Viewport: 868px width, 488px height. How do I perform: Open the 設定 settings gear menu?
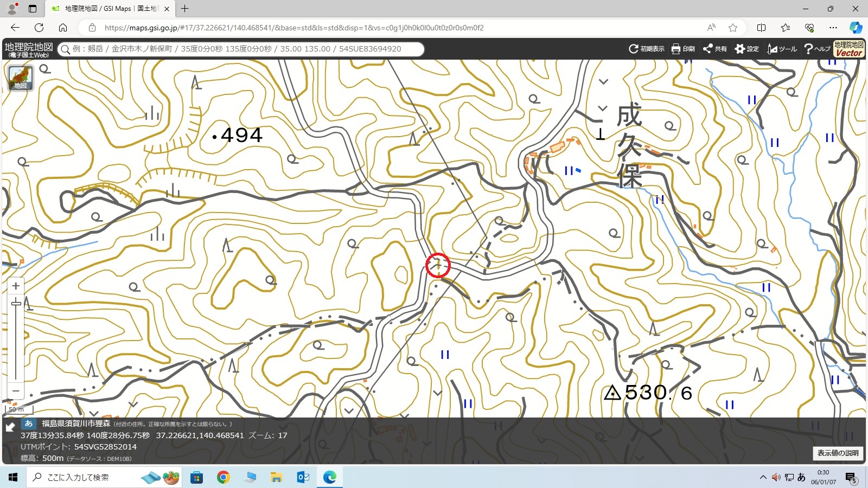746,49
